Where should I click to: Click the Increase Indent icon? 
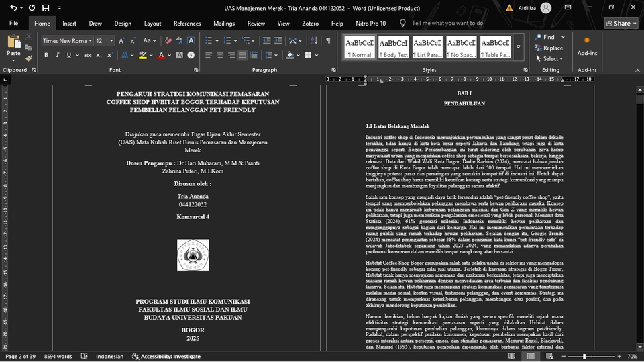coord(278,40)
